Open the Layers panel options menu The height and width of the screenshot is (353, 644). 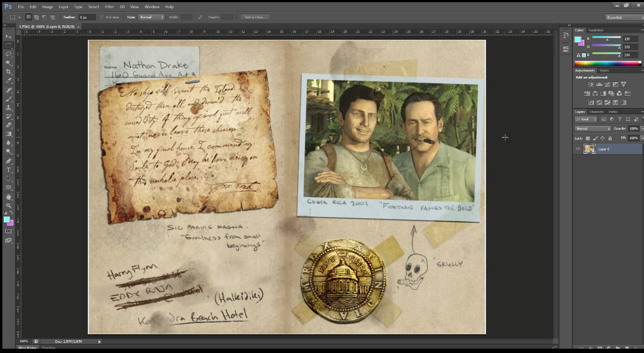pyautogui.click(x=642, y=112)
